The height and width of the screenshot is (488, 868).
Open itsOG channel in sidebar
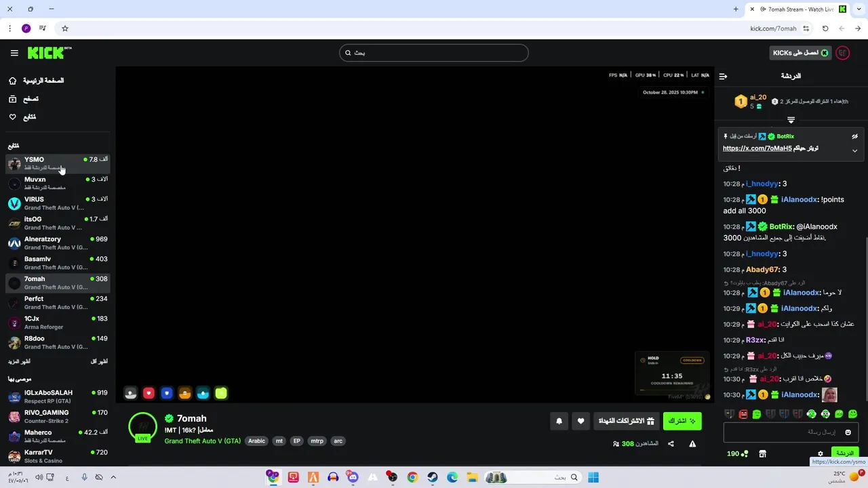coord(58,223)
